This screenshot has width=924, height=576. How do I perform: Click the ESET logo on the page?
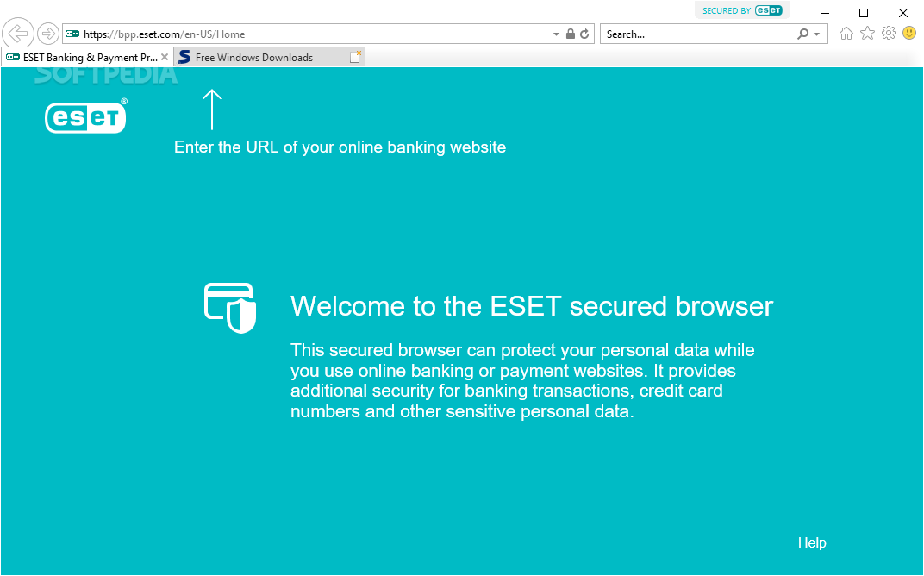[86, 116]
